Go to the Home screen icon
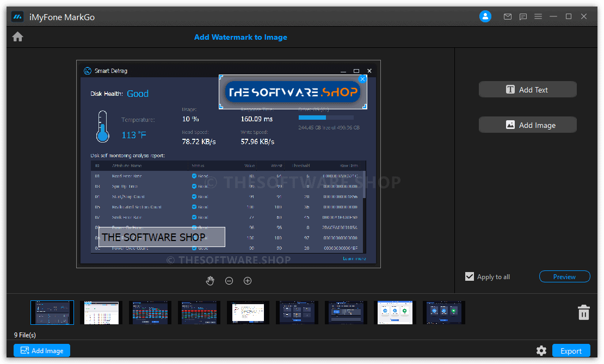Image resolution: width=604 pixels, height=364 pixels. pyautogui.click(x=18, y=37)
